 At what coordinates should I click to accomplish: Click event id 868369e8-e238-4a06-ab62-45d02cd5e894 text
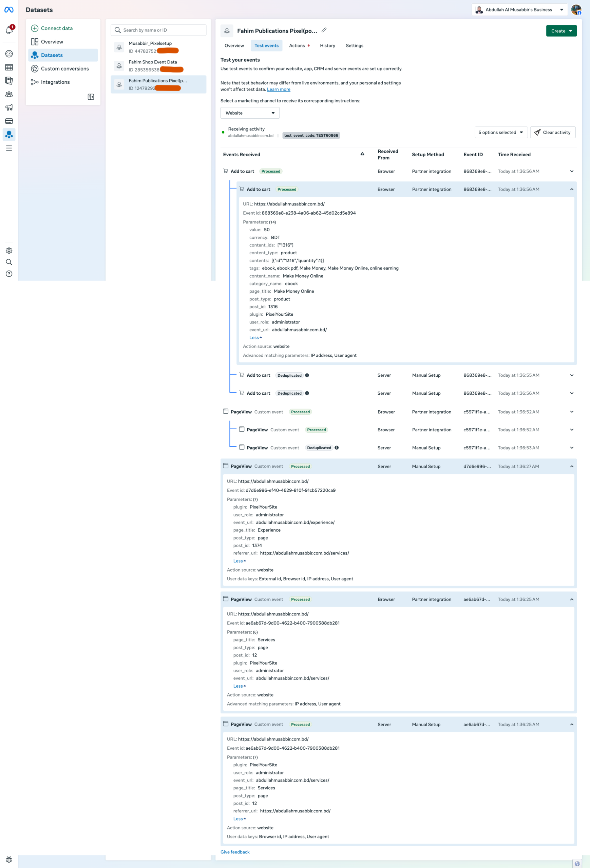pos(309,213)
